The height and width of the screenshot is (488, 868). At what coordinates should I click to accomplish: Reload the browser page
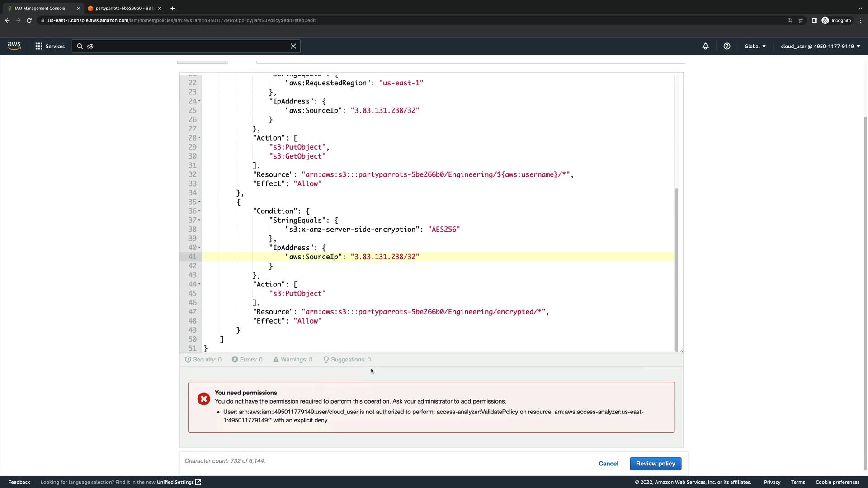[x=29, y=20]
